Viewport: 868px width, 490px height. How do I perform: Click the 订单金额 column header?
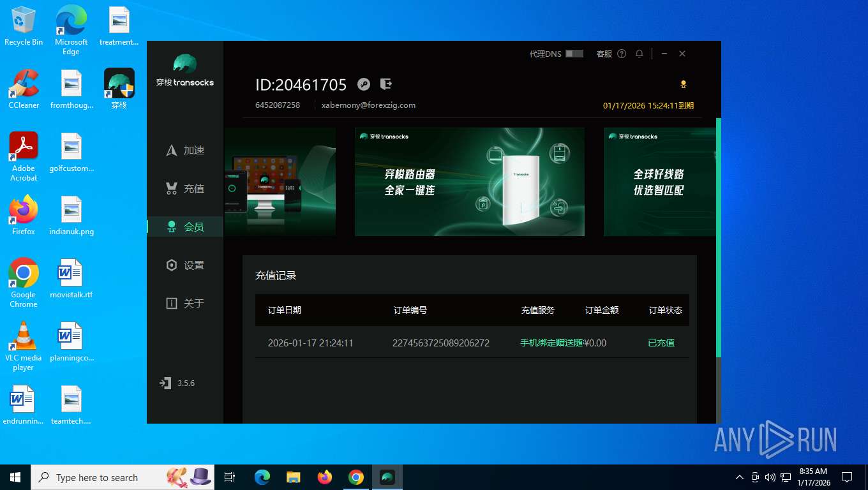pyautogui.click(x=602, y=310)
